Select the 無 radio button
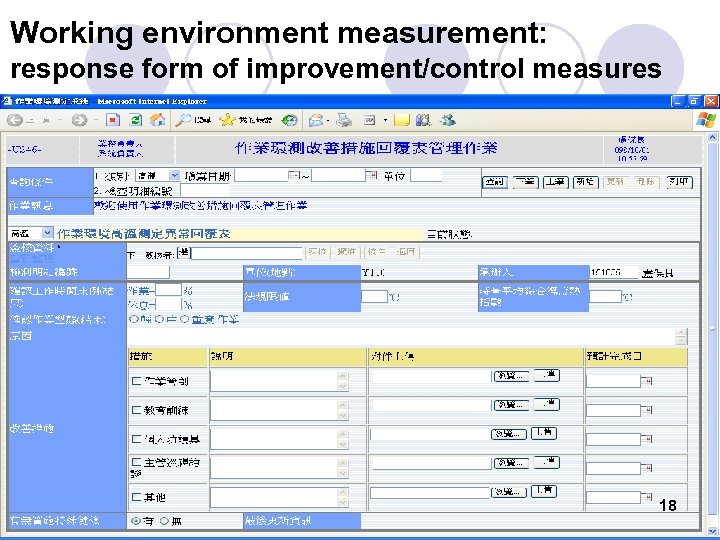 pyautogui.click(x=164, y=521)
